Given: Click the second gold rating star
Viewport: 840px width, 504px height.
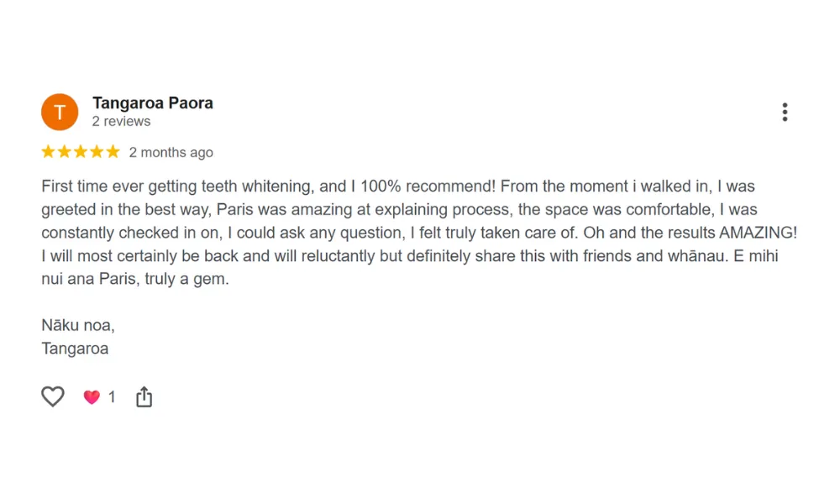Looking at the screenshot, I should [65, 152].
